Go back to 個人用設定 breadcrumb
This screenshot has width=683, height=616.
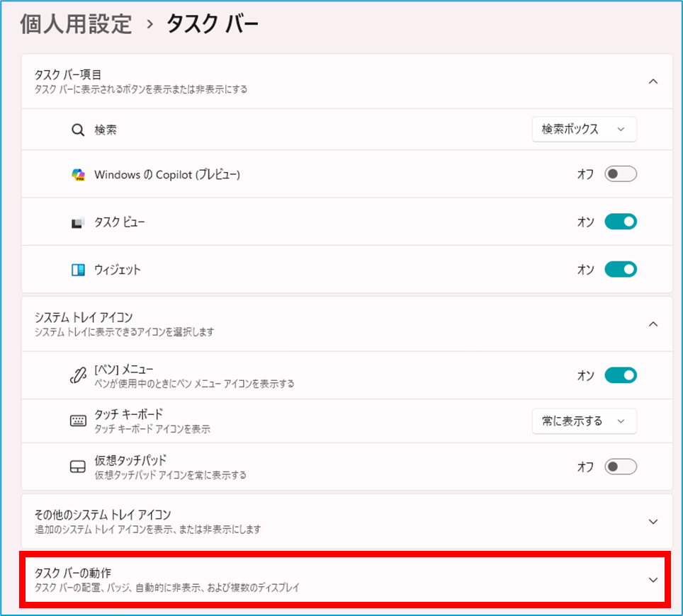coord(76,24)
